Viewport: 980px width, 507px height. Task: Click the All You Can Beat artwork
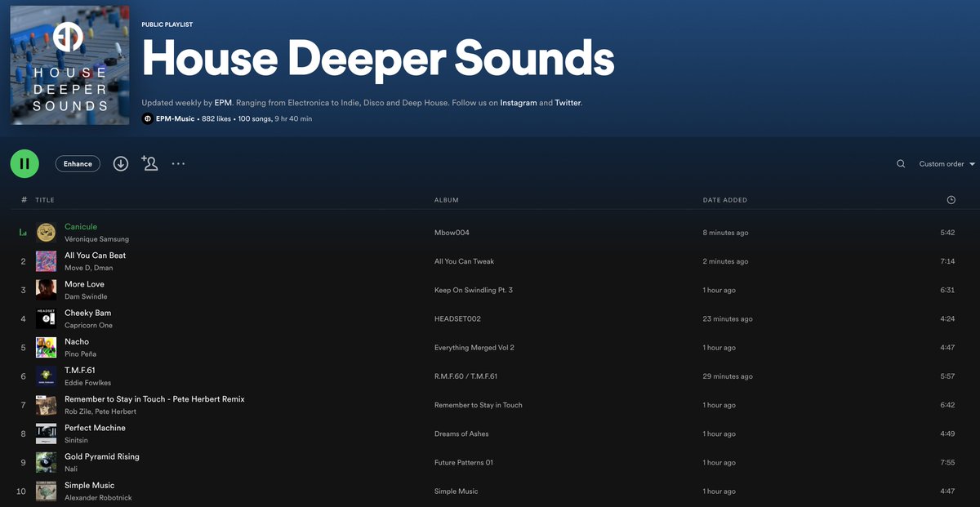coord(46,261)
